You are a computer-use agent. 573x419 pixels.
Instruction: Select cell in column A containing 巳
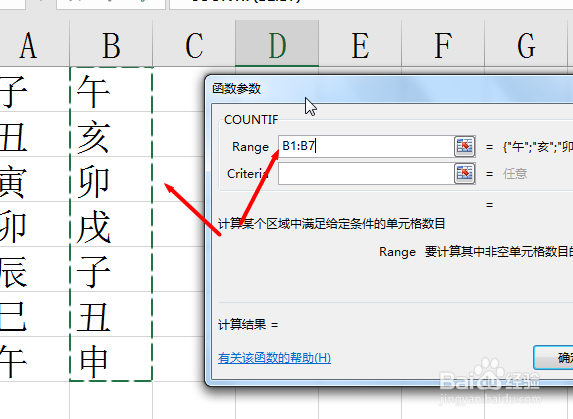(34, 314)
